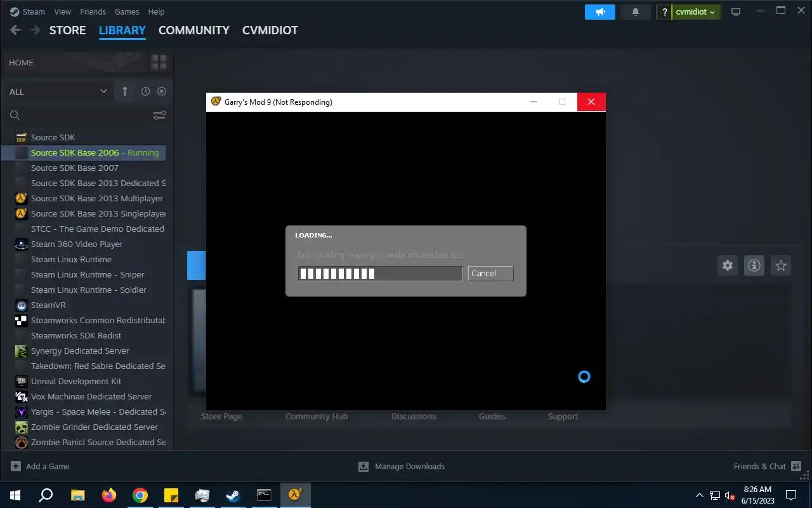This screenshot has width=812, height=508.
Task: Open the Steam announcements megaphone button
Action: [x=599, y=12]
